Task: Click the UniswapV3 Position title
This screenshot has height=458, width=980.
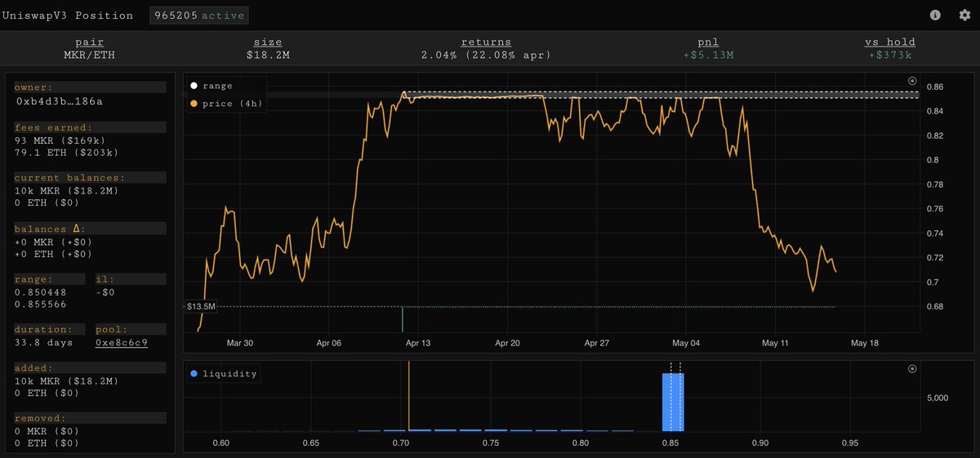Action: 69,16
